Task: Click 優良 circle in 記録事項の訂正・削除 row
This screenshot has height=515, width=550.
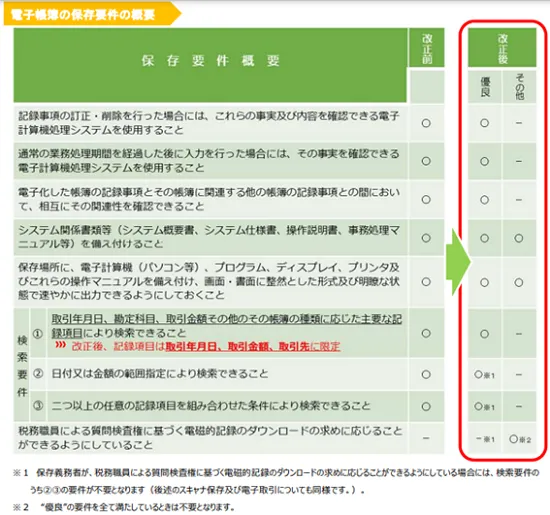Action: (484, 123)
